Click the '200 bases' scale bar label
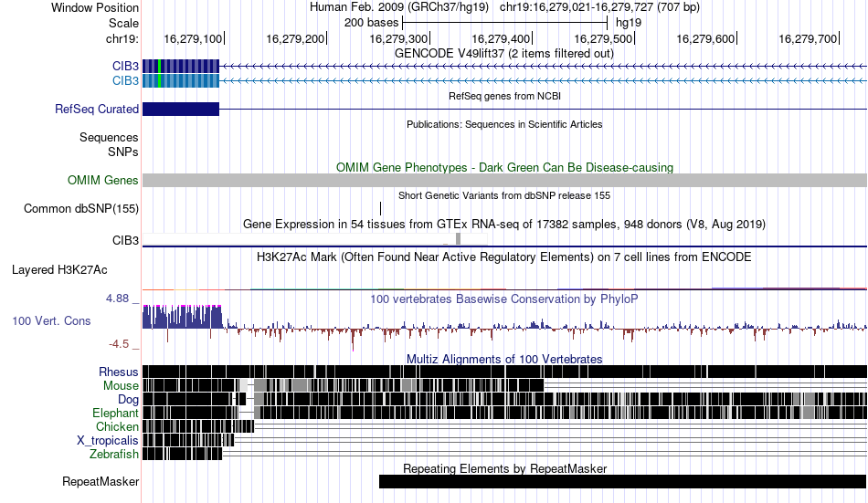This screenshot has height=503, width=868. [x=372, y=23]
